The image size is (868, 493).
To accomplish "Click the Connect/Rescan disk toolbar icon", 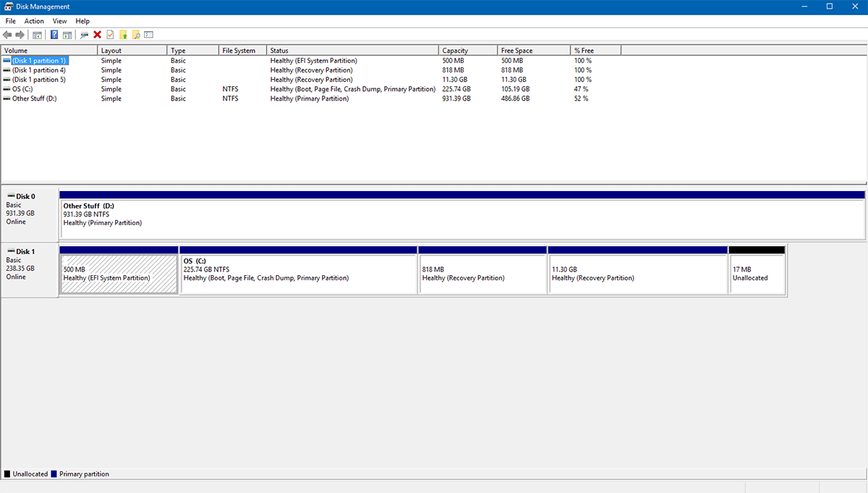I will (x=84, y=35).
